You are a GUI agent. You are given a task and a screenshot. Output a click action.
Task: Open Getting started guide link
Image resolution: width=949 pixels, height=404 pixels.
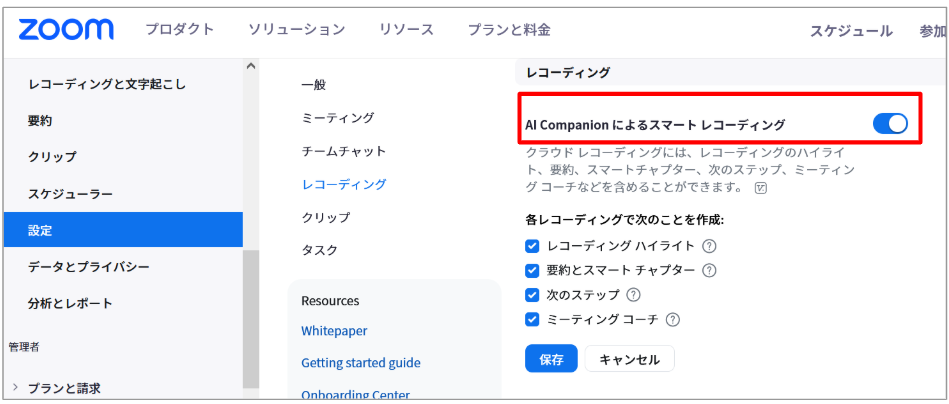(361, 363)
